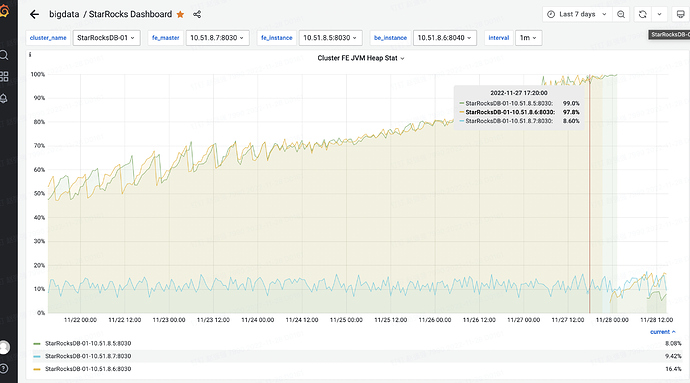Open the TV cycle view mode icon
Viewport: 690px width, 383px height.
tap(680, 15)
